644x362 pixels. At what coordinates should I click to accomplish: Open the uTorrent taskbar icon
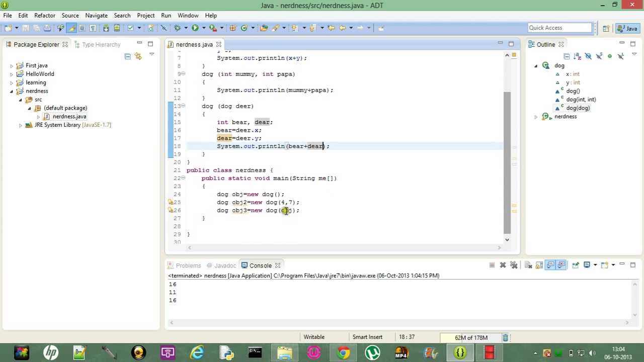pos(372,352)
